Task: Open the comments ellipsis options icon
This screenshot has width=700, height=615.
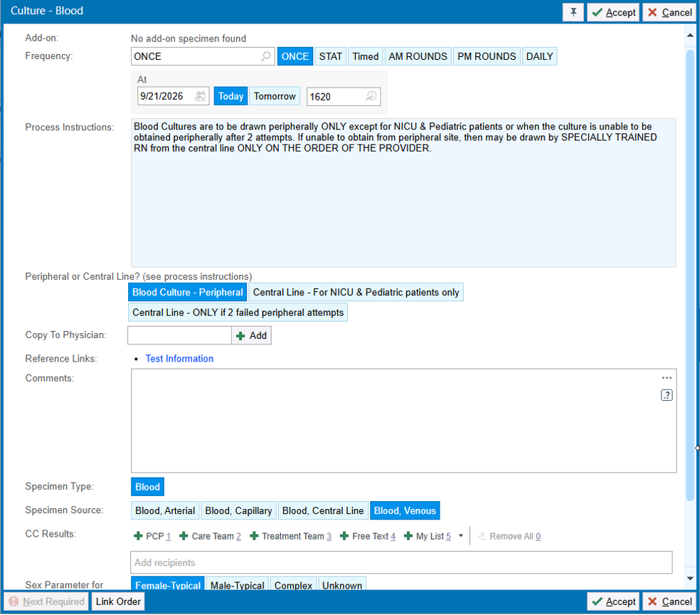Action: (667, 378)
